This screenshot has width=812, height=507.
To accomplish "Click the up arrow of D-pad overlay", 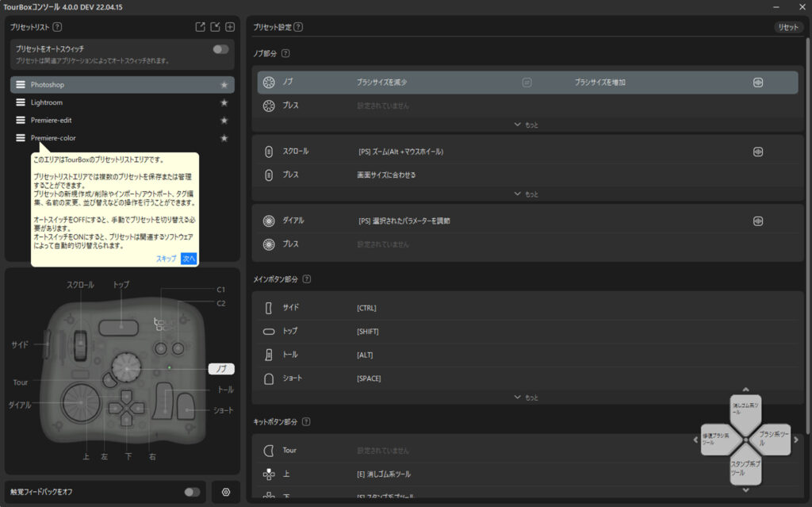I will pos(745,390).
